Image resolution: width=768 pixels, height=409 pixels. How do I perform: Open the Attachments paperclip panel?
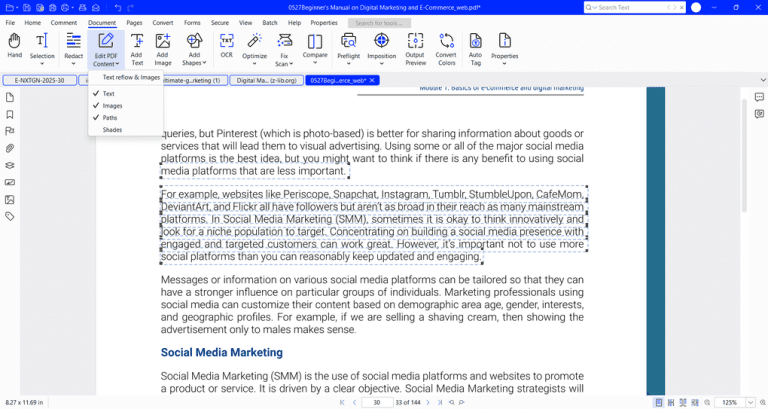pyautogui.click(x=9, y=148)
